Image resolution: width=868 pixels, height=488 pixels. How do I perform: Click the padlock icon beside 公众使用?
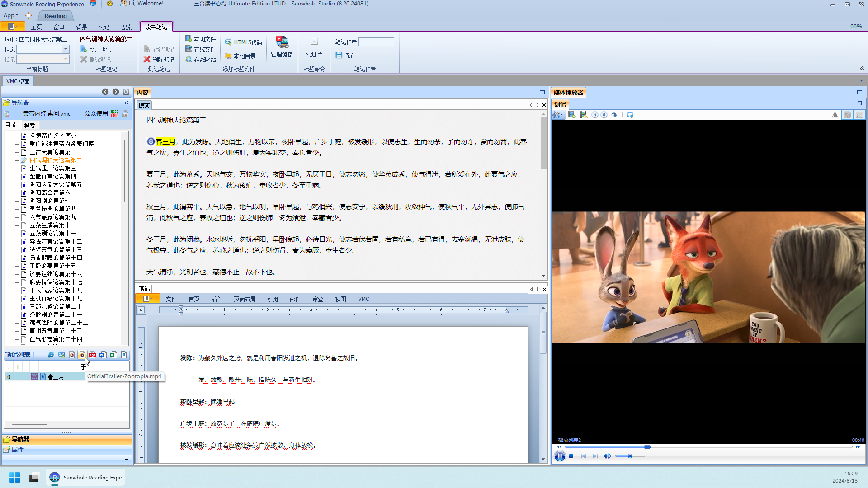coord(125,114)
